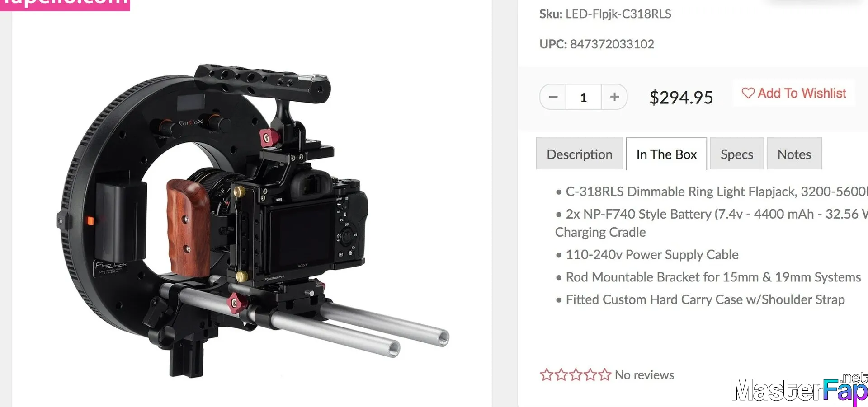
Task: Click the Add To Wishlist text link
Action: 802,93
